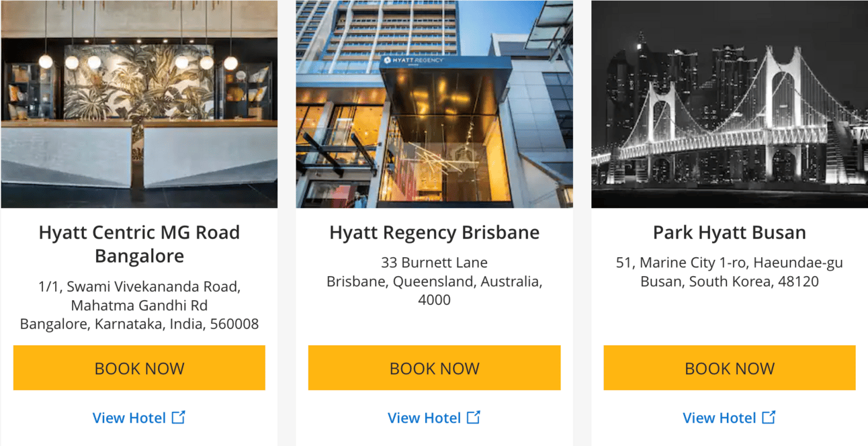Click the external-link icon beside Brisbane's View Hotel
The height and width of the screenshot is (446, 868).
[474, 417]
